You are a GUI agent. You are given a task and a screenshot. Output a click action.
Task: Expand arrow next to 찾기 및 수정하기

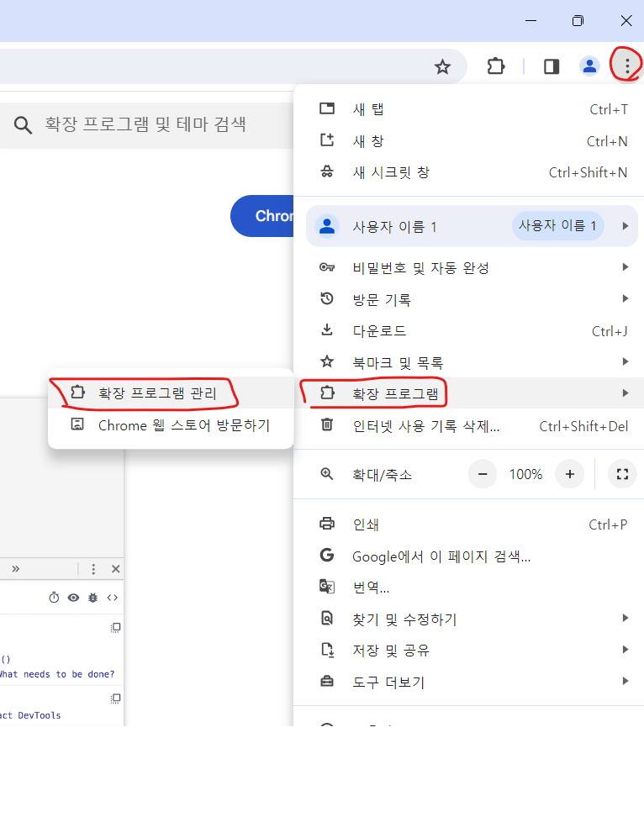(626, 618)
